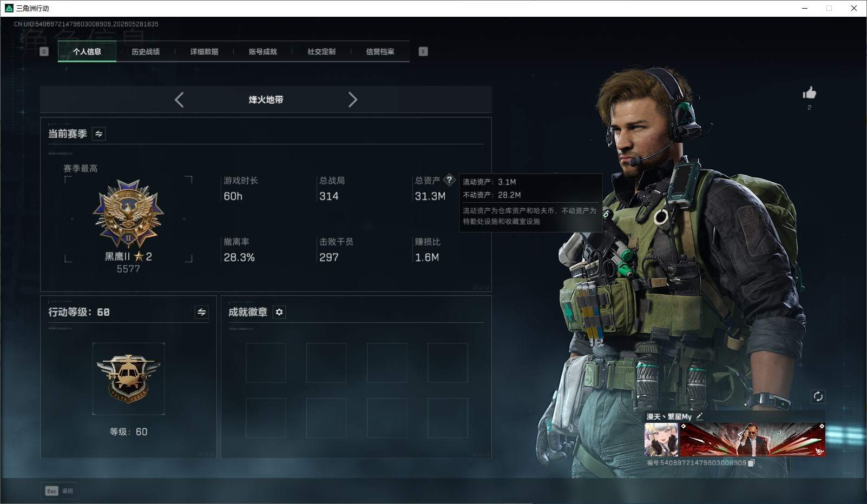Click the 击败干员 297 value

[329, 257]
